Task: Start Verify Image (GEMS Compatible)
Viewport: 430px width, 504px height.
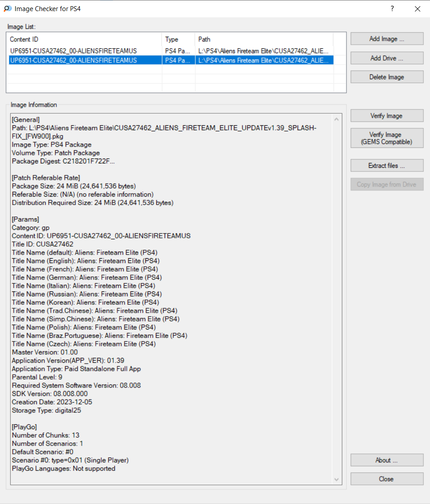Action: [387, 138]
